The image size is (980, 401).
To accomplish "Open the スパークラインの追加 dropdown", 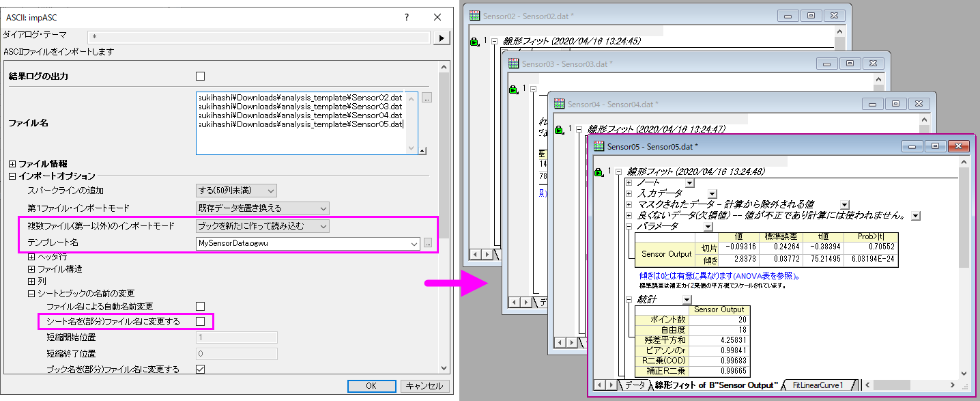I will tap(236, 191).
